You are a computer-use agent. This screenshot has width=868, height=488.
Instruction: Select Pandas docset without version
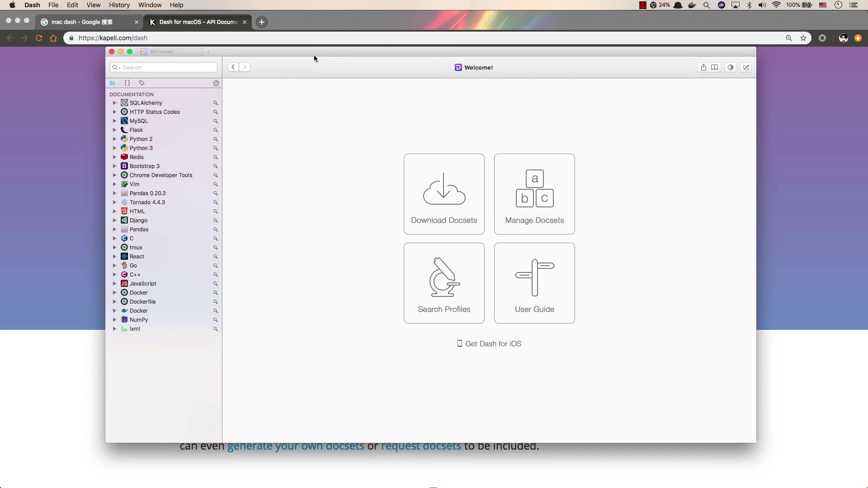(x=164, y=230)
